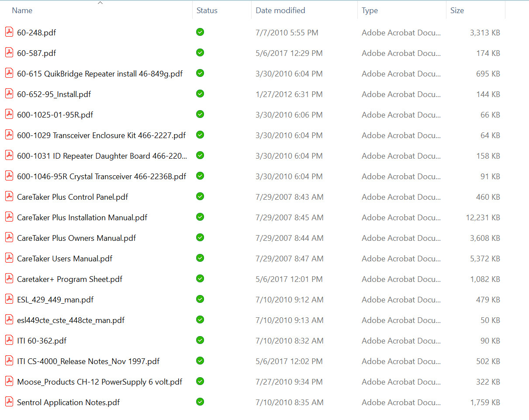Click the date 7/27/2010 9:34 PM
Image resolution: width=529 pixels, height=420 pixels.
pos(289,382)
